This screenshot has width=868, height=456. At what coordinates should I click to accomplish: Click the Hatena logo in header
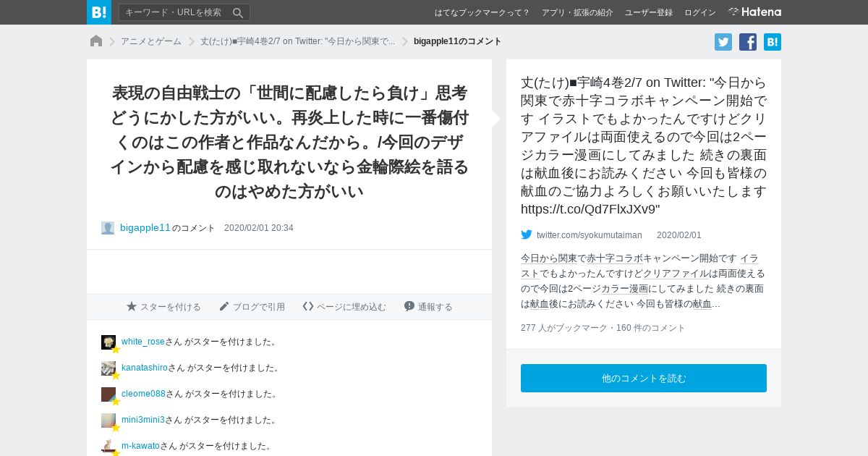(754, 12)
